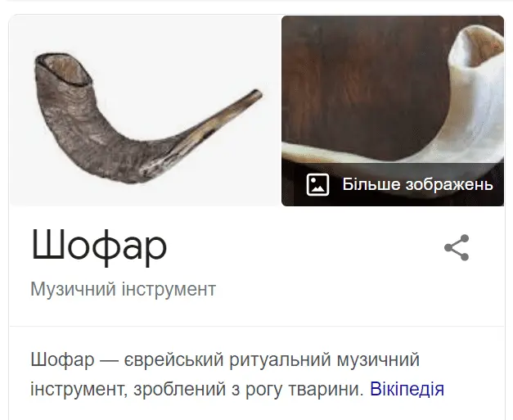Click the wide opening of the dark shofar

coord(64,70)
